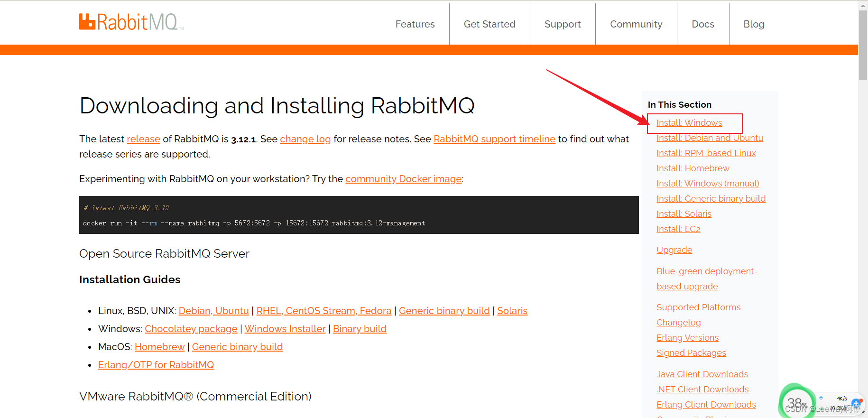868x418 pixels.
Task: Go to the Upgrade sidebar link
Action: (674, 250)
